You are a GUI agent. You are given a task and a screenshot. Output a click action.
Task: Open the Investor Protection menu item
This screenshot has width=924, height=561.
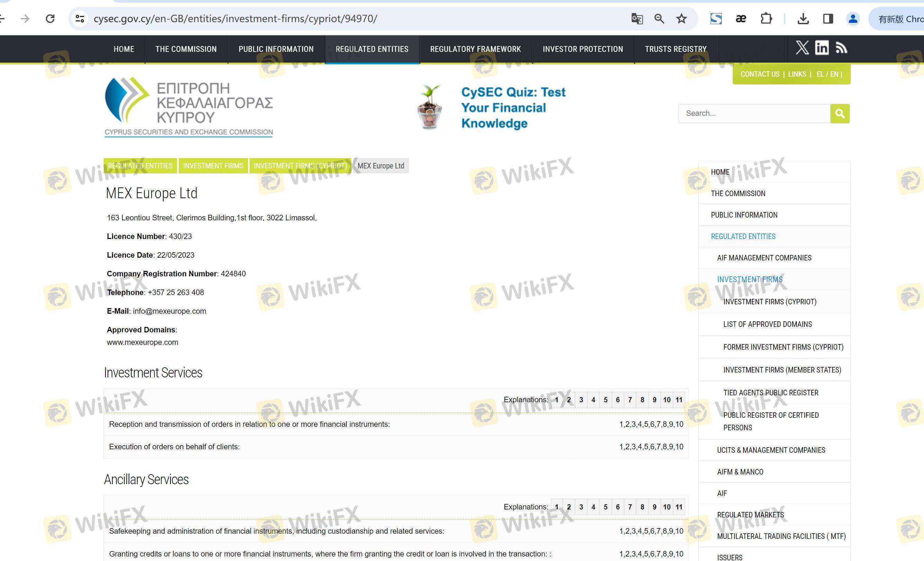pyautogui.click(x=582, y=49)
